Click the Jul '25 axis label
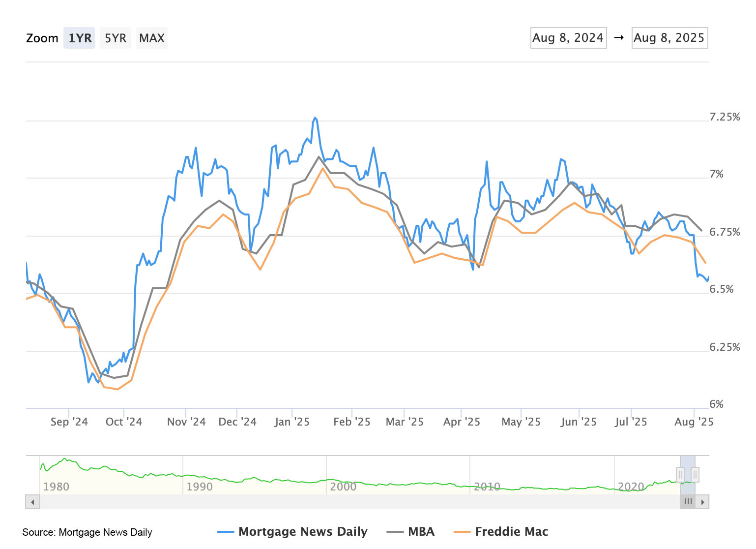 631,422
